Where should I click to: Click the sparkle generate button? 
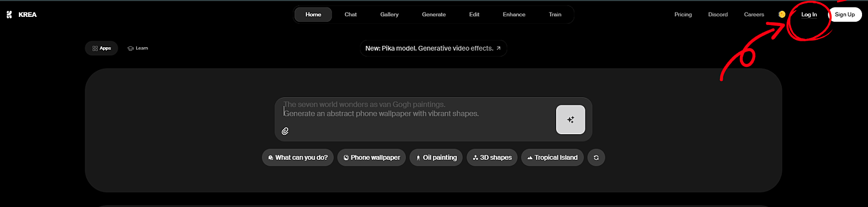pyautogui.click(x=570, y=120)
